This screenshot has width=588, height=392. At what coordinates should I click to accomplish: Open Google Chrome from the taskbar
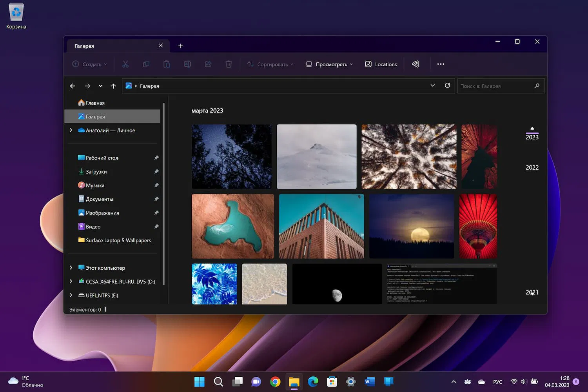[275, 381]
